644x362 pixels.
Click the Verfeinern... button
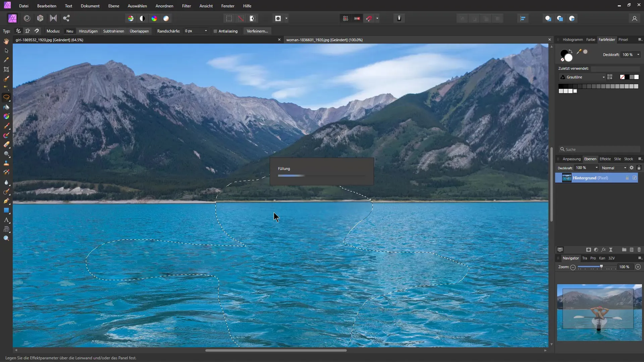click(x=257, y=31)
